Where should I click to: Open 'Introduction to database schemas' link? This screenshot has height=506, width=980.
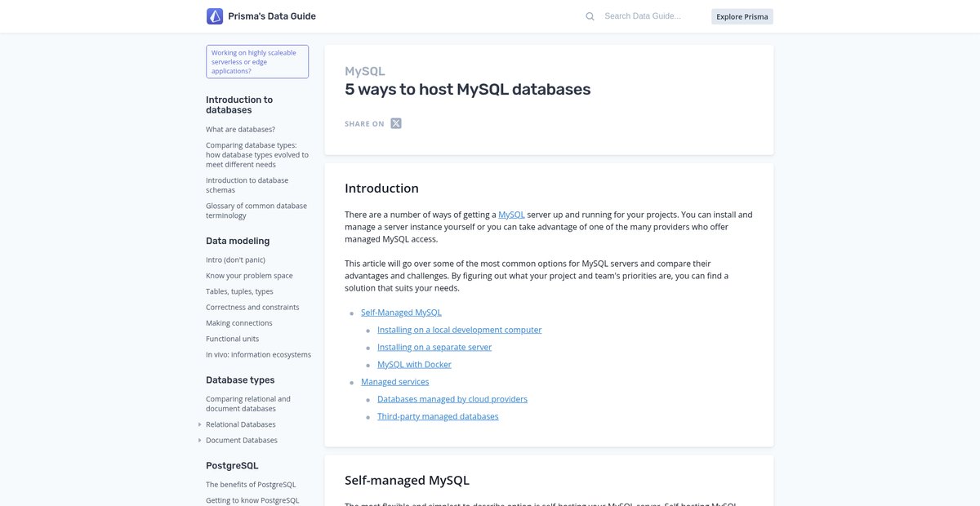[x=247, y=185]
